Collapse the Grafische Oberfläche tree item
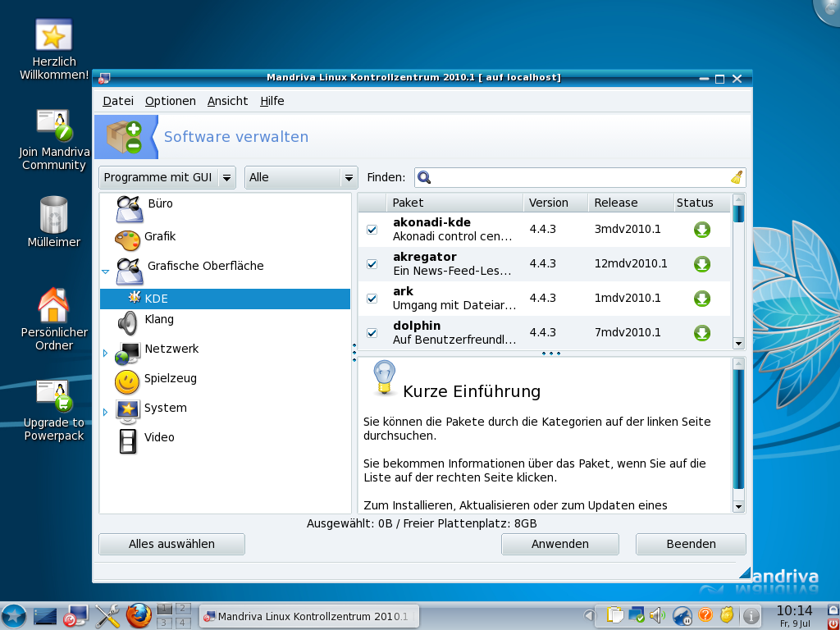This screenshot has height=630, width=840. pyautogui.click(x=105, y=271)
